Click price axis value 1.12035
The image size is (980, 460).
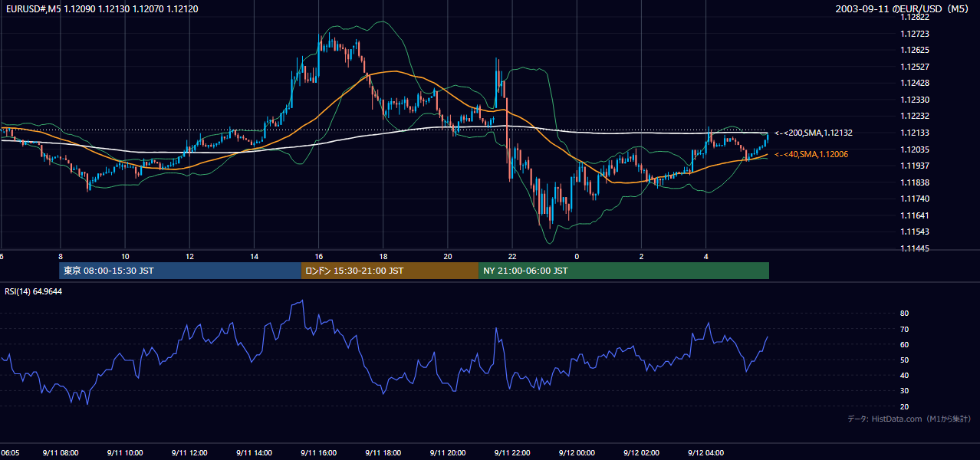(915, 149)
